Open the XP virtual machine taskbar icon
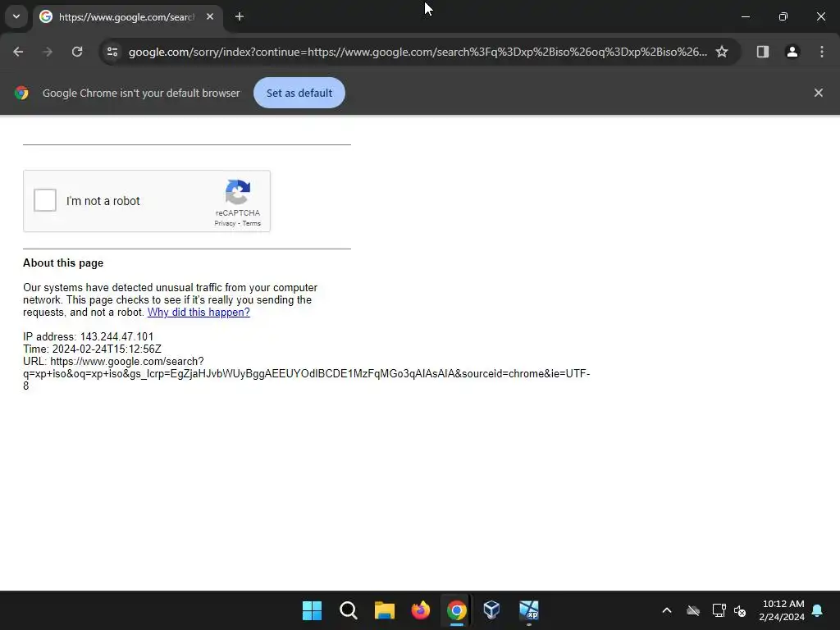This screenshot has width=840, height=630. pos(529,610)
